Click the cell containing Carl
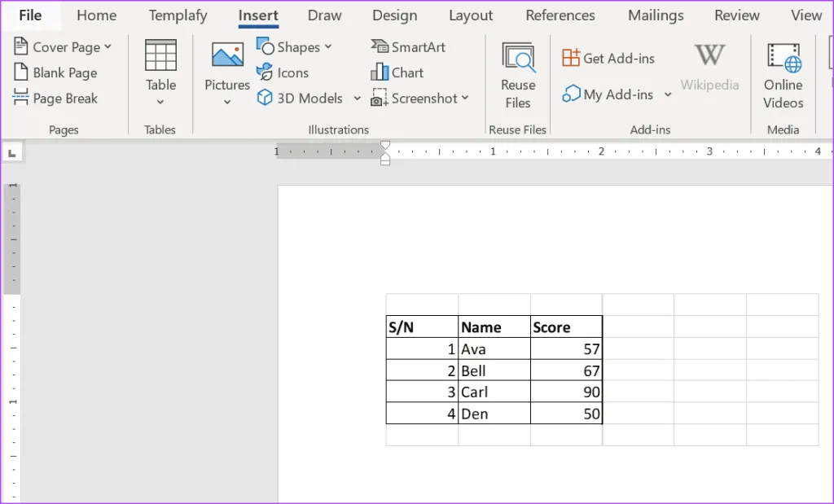834x504 pixels. [493, 392]
